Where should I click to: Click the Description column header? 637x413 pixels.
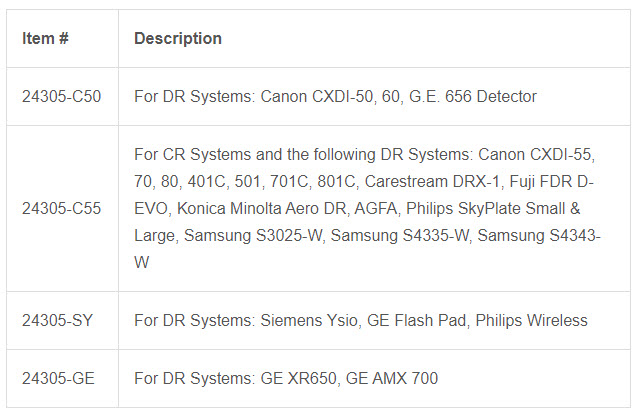pyautogui.click(x=178, y=39)
